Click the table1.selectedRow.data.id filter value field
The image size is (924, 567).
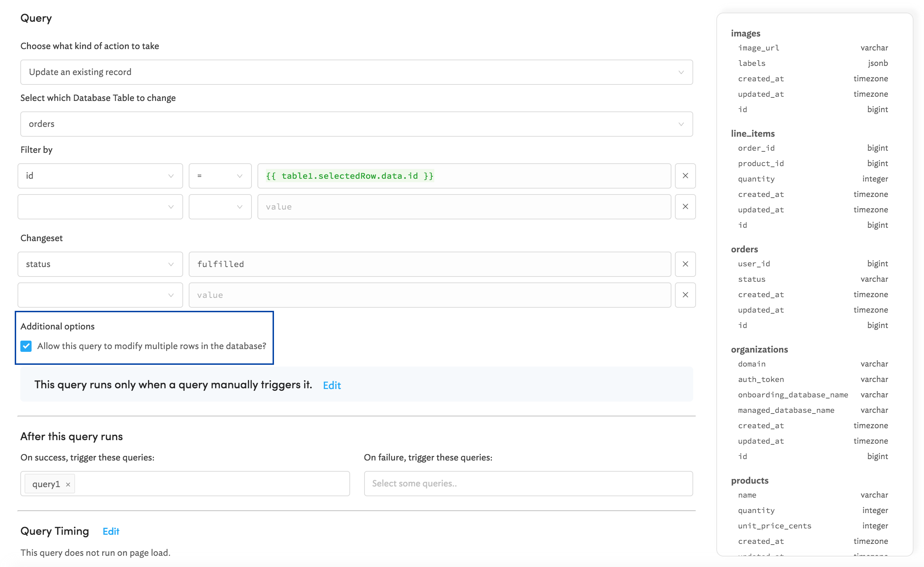[464, 176]
